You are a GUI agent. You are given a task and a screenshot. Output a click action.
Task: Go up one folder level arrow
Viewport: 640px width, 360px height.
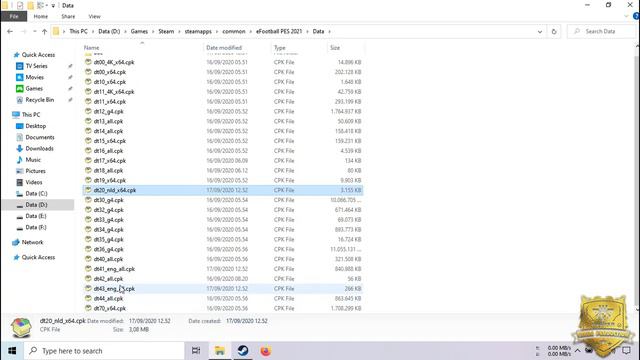pos(44,31)
